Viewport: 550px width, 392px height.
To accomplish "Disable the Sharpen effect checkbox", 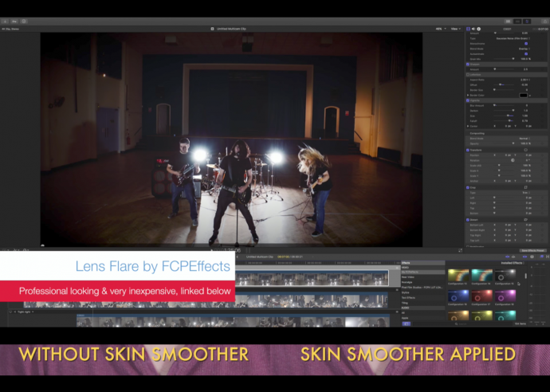I will [x=468, y=65].
